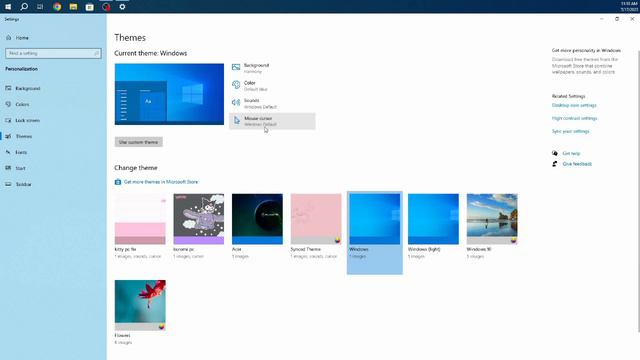Open Get more themes in Microsoft Store
Screen dimensions: 640x360
click(161, 182)
